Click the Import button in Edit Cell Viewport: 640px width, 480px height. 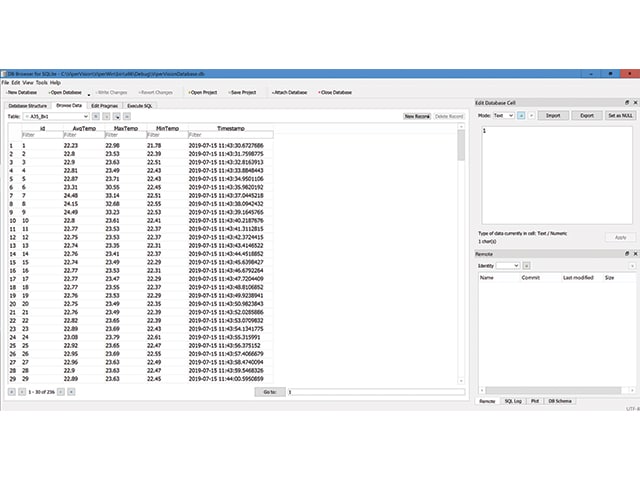pyautogui.click(x=553, y=116)
